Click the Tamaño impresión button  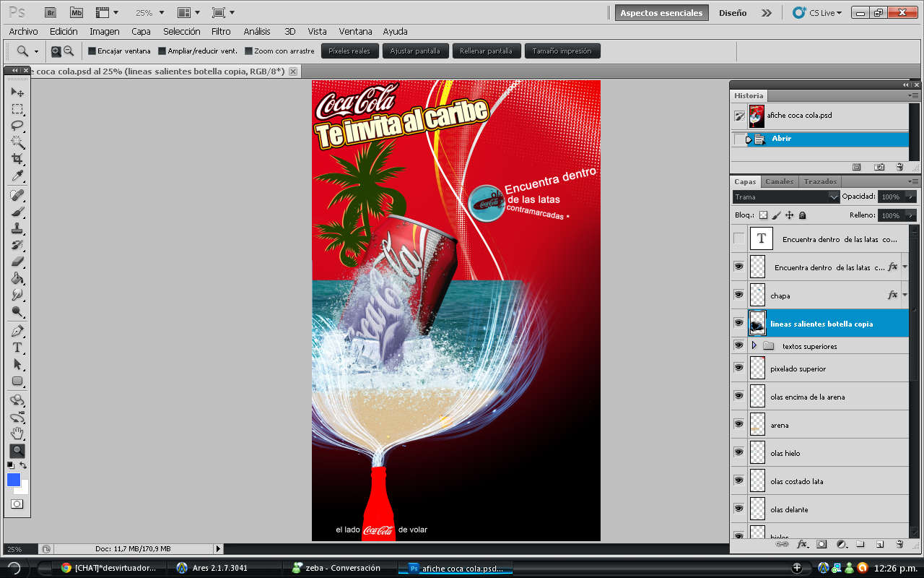562,51
